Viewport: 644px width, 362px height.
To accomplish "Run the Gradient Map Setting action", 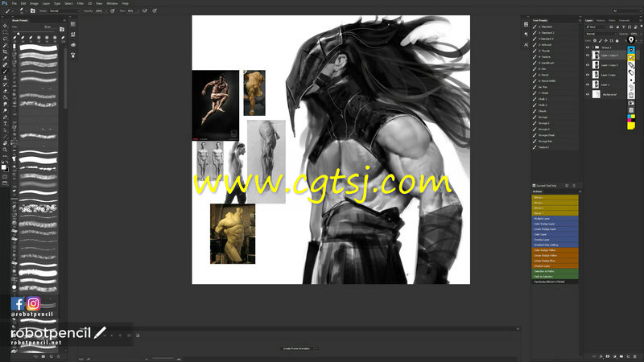I will tap(555, 245).
